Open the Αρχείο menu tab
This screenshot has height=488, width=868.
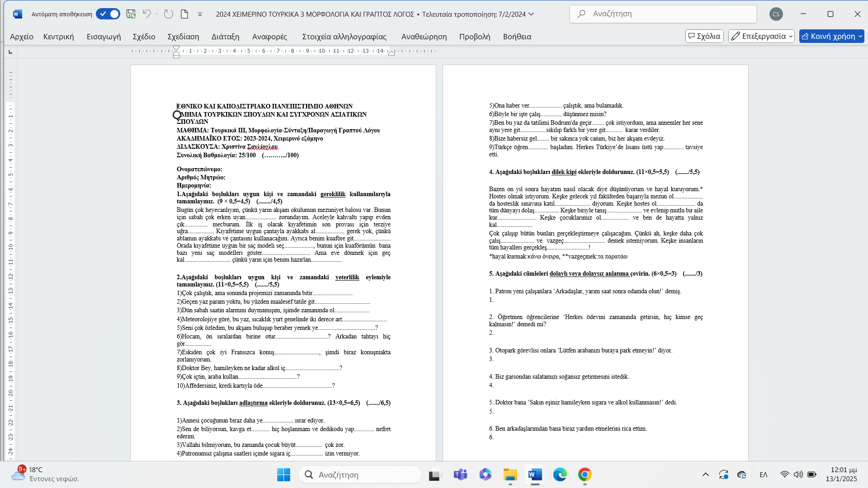pos(22,37)
